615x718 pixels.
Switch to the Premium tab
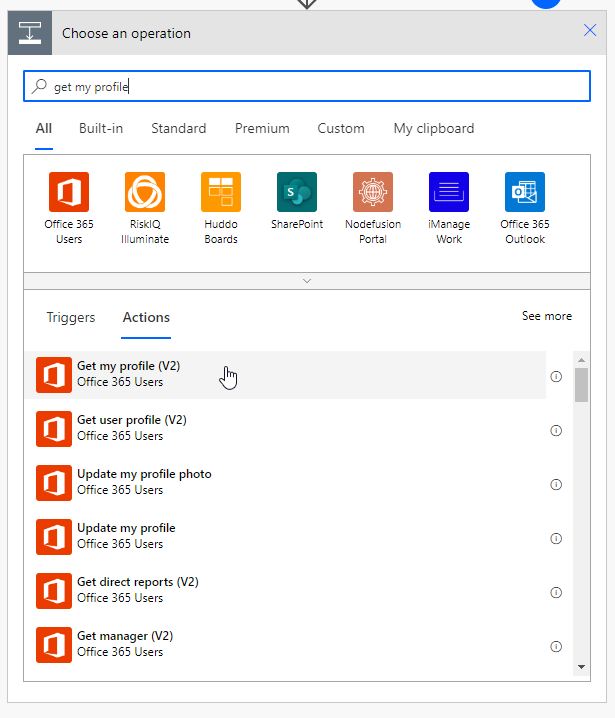(262, 129)
